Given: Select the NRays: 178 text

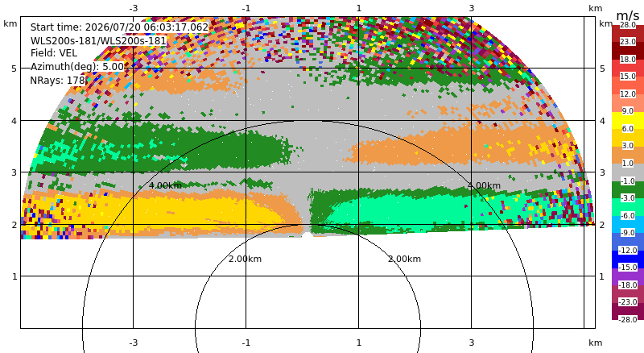Looking at the screenshot, I should [57, 81].
